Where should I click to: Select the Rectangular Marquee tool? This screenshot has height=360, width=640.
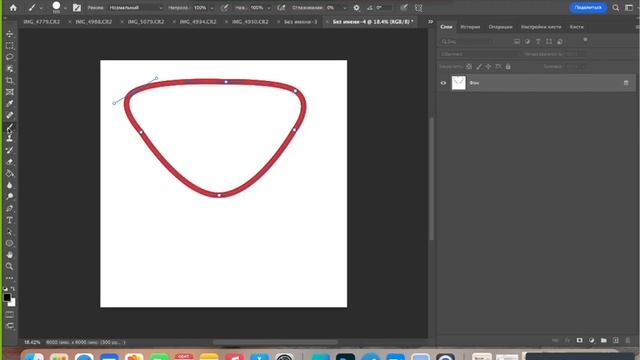pos(9,45)
